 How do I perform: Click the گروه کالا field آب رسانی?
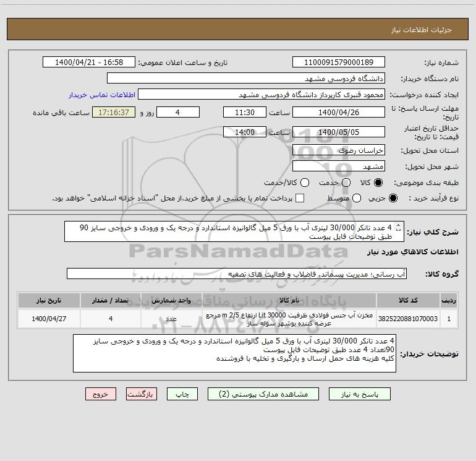click(x=237, y=274)
